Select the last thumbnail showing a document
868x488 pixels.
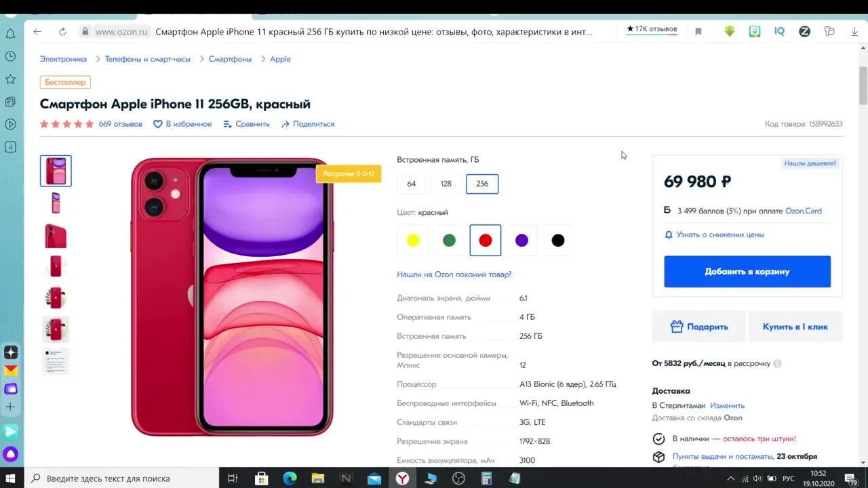tap(56, 361)
